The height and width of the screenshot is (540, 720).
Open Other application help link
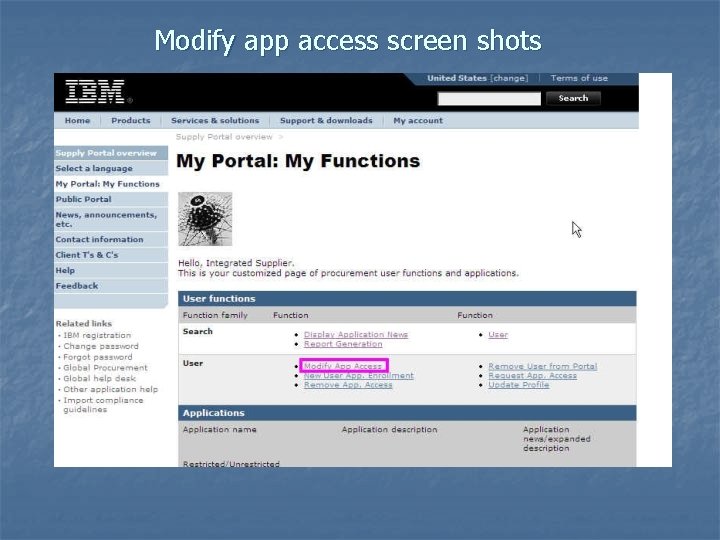tap(110, 389)
